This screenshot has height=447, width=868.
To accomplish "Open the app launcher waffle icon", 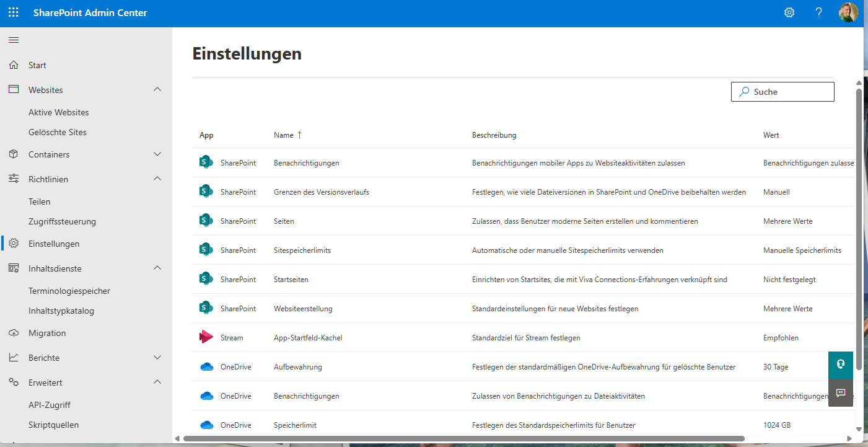I will (14, 12).
